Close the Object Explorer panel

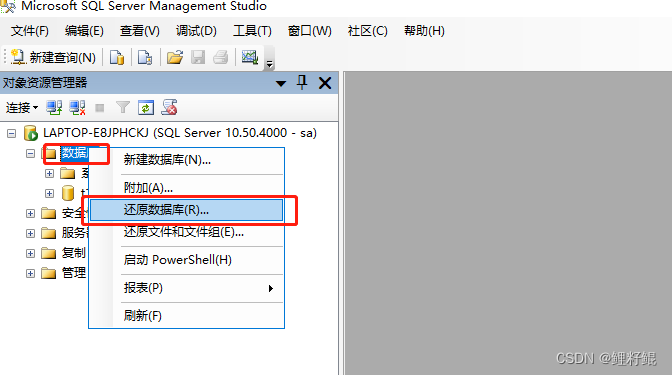coord(325,83)
